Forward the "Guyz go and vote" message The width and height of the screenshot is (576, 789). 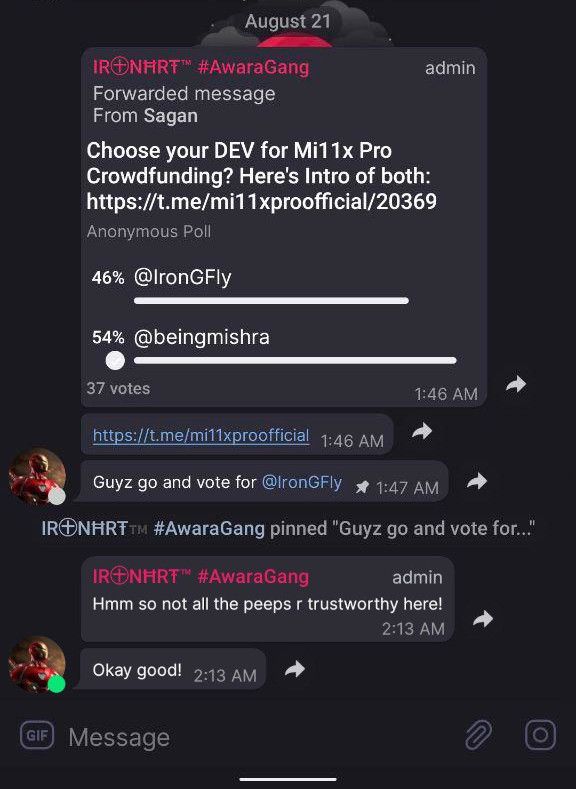[x=476, y=481]
